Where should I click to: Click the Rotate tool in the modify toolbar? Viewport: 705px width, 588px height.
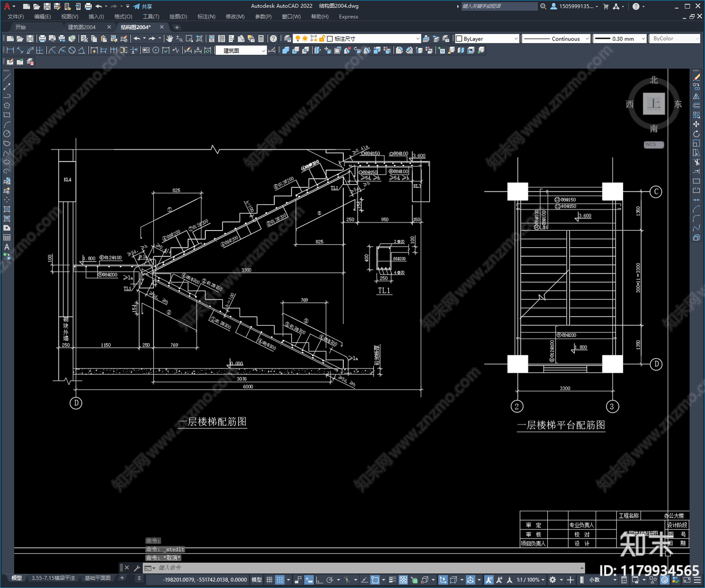coord(696,134)
